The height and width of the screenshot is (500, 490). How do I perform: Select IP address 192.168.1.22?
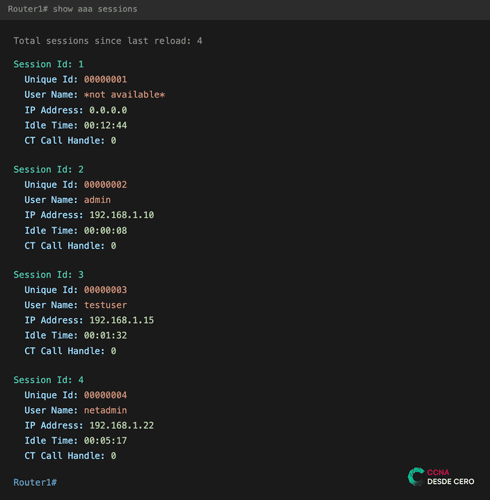click(x=122, y=425)
